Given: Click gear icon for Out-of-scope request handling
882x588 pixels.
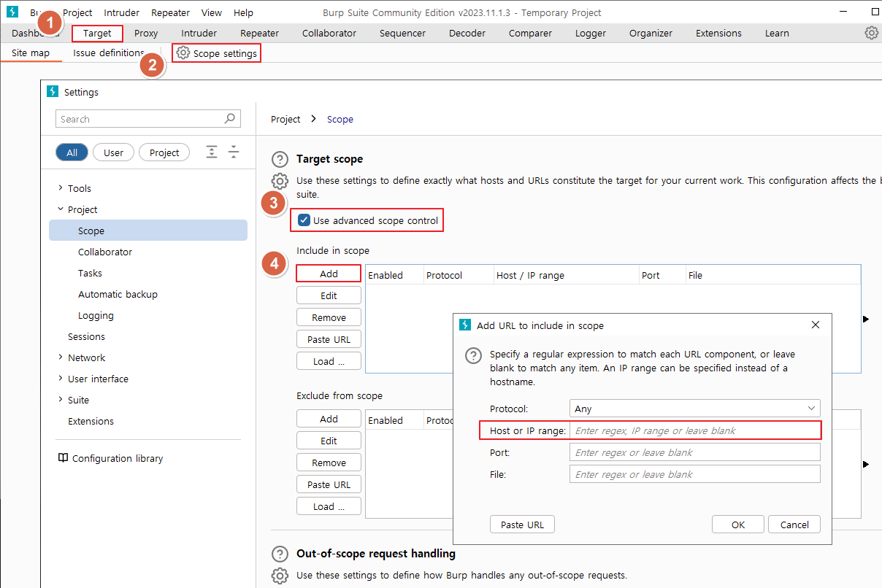Looking at the screenshot, I should pos(280,576).
